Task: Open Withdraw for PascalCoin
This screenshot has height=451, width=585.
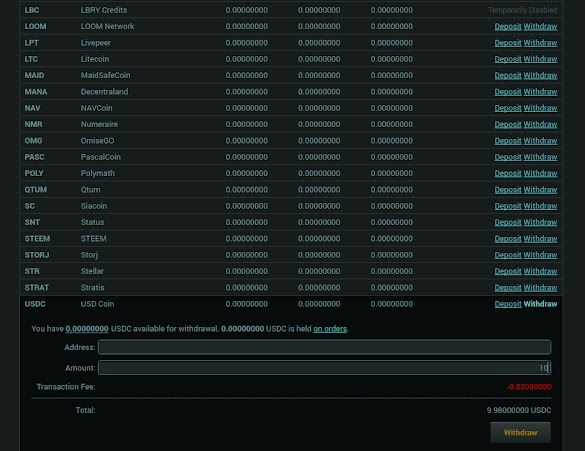Action: coord(540,157)
